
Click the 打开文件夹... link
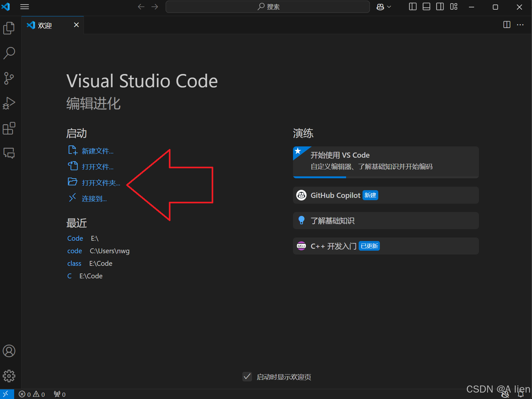pyautogui.click(x=101, y=183)
